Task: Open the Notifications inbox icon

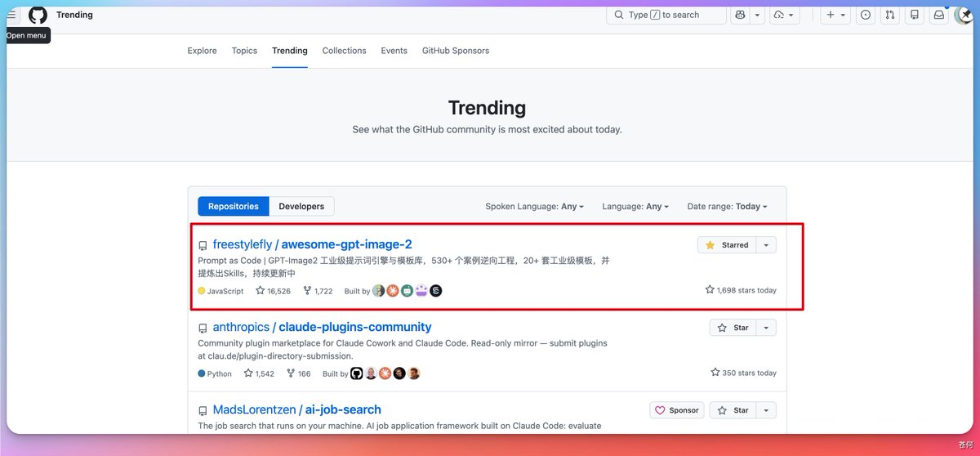Action: coord(939,15)
